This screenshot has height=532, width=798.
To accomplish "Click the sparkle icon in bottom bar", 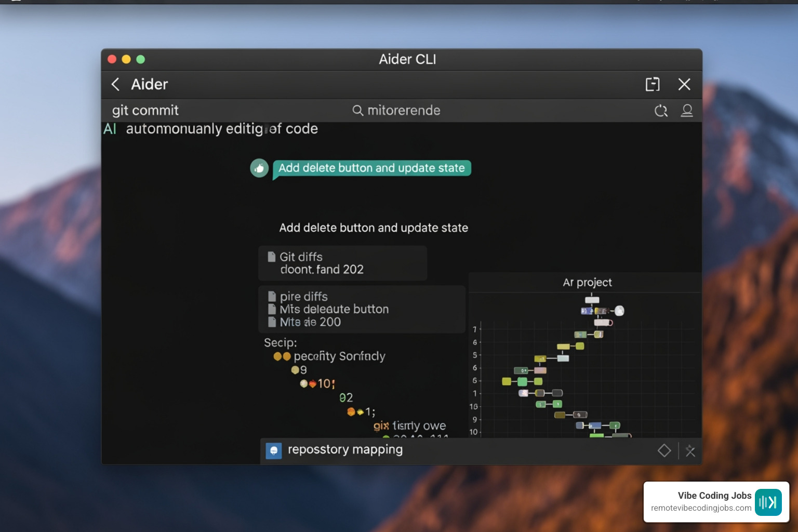I will click(690, 450).
